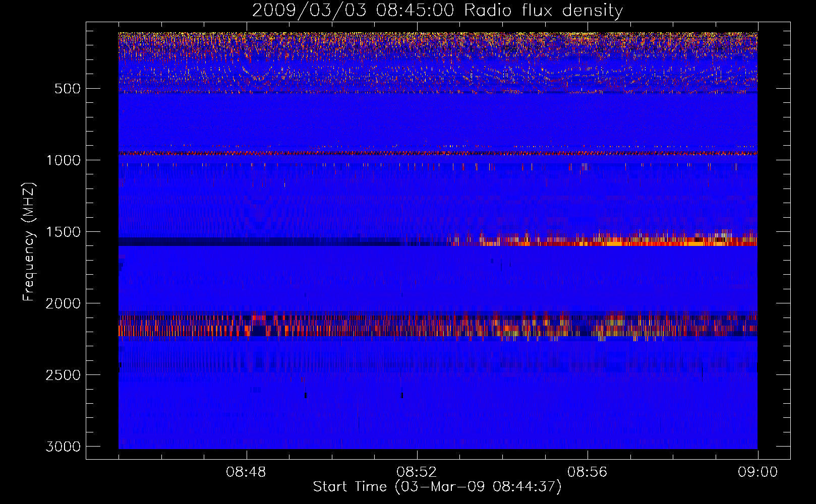The width and height of the screenshot is (816, 504).
Task: Click the 2500 frequency tick label
Action: coord(63,375)
